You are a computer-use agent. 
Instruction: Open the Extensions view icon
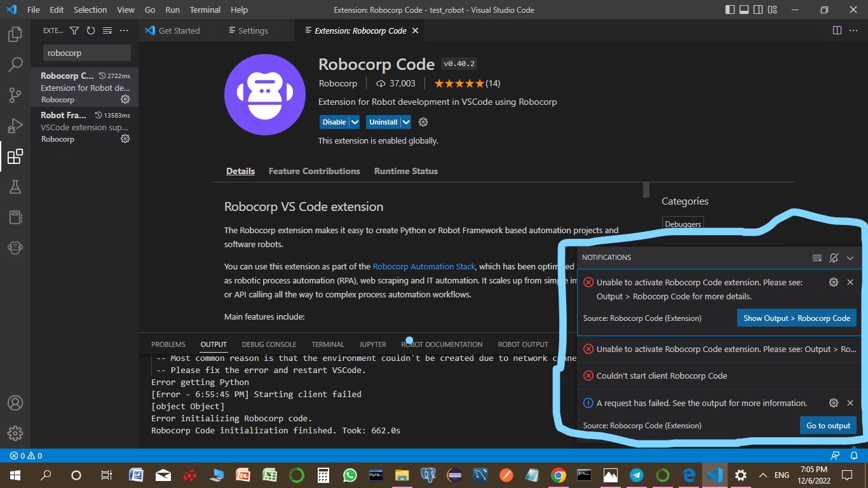pos(15,156)
